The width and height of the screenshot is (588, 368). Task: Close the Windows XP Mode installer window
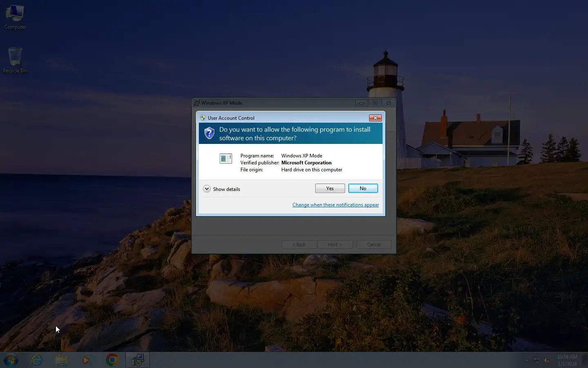pos(388,103)
